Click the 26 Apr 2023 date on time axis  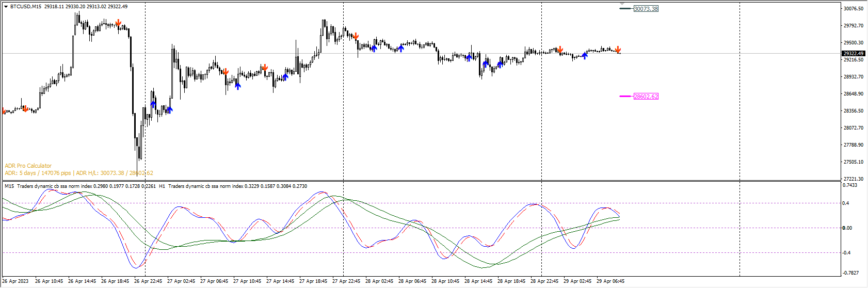(x=15, y=281)
